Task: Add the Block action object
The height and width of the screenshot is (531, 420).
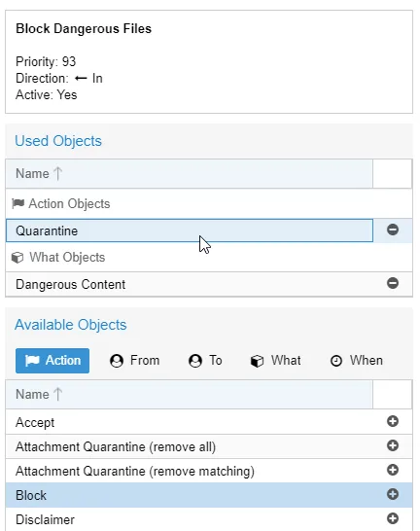Action: coord(393,494)
